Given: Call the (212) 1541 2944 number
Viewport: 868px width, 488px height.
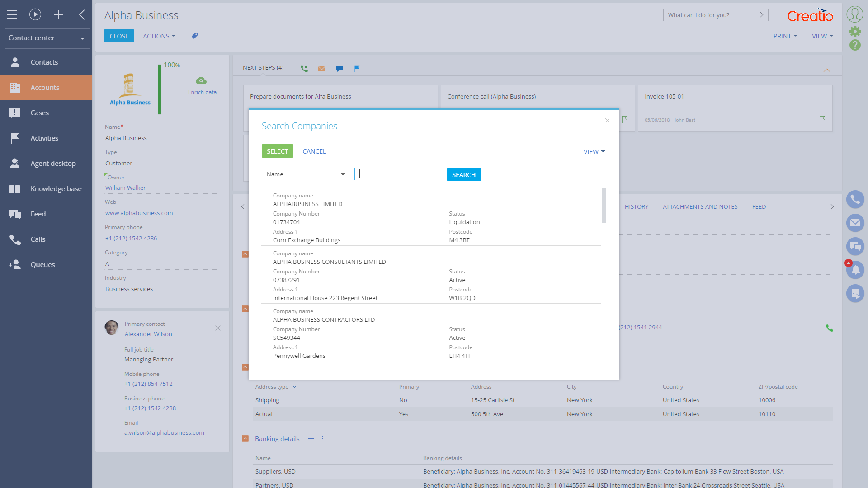Looking at the screenshot, I should coord(829,328).
